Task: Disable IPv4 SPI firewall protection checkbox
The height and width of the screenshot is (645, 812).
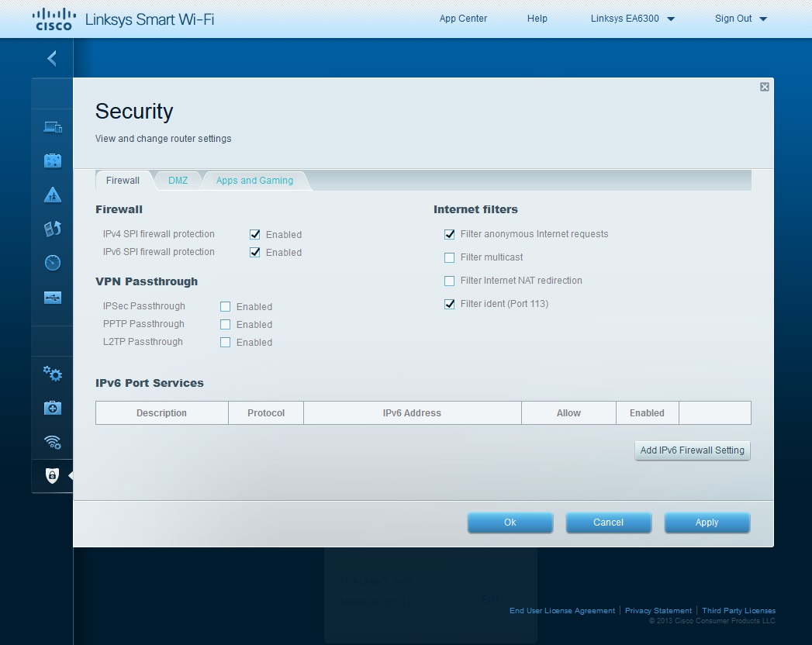Action: (x=254, y=234)
